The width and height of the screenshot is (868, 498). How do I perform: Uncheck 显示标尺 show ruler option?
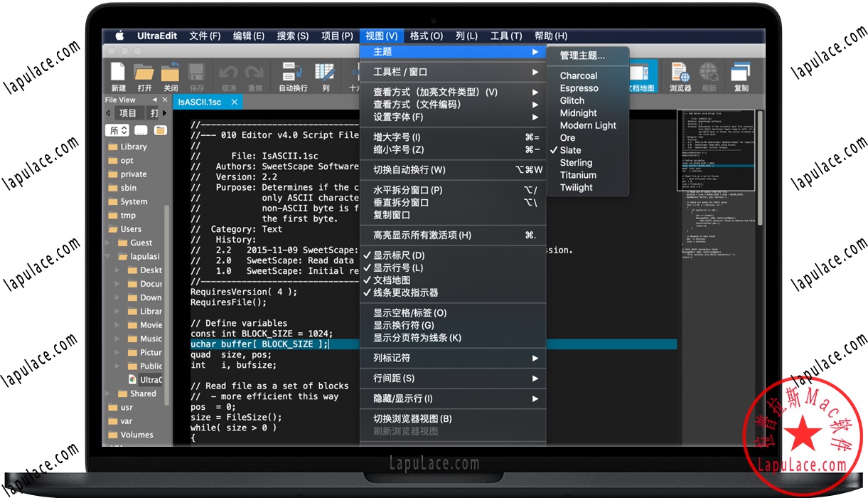pos(399,255)
